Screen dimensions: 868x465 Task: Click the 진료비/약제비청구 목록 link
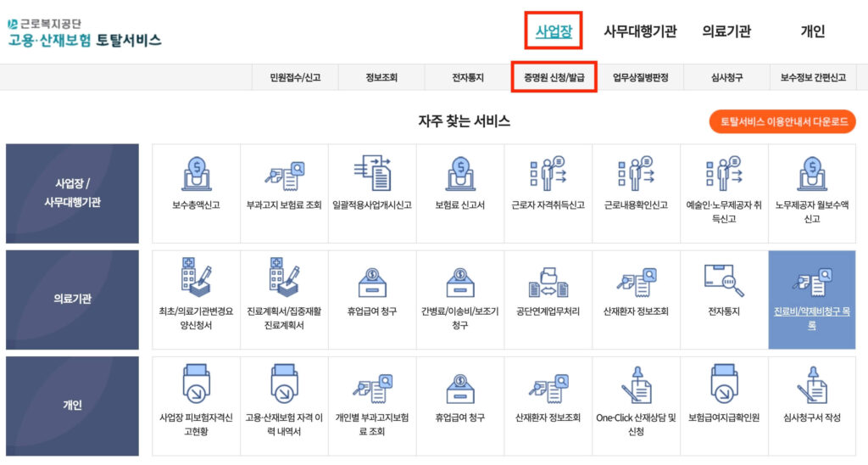tap(811, 318)
